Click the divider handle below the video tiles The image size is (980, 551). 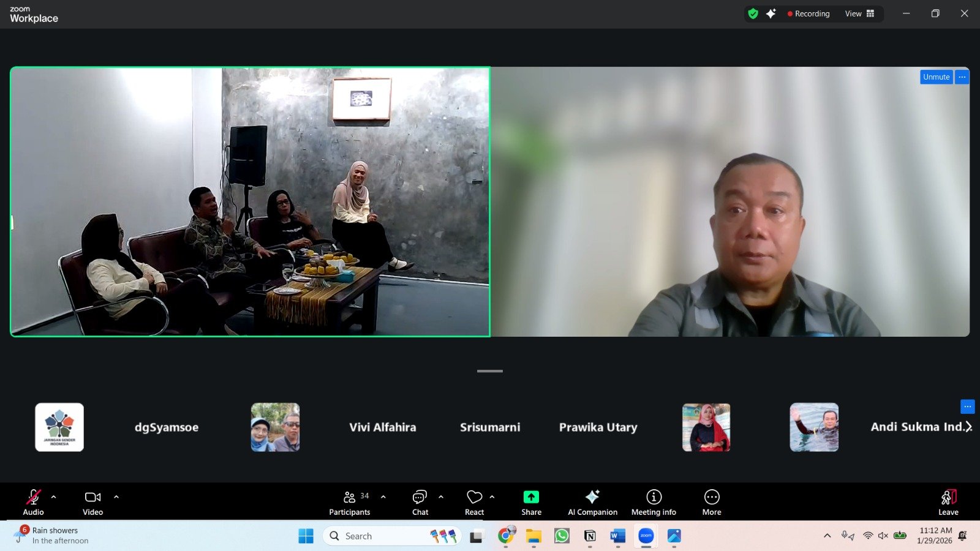point(490,371)
